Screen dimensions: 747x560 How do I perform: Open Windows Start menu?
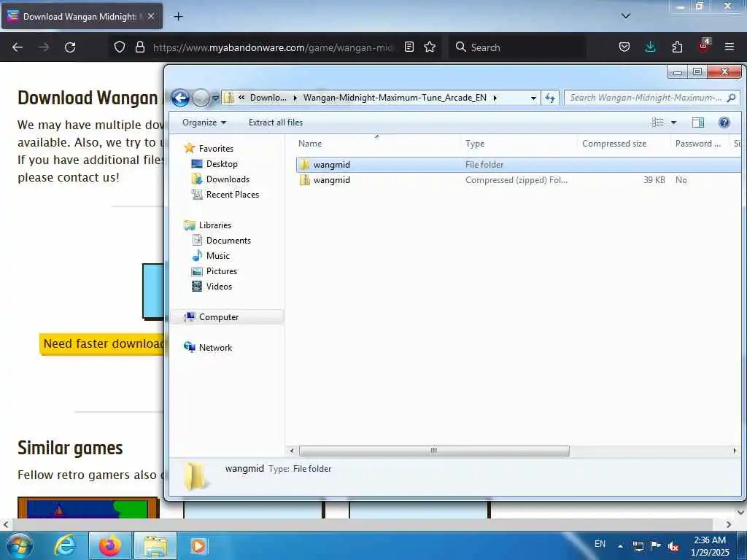20,545
